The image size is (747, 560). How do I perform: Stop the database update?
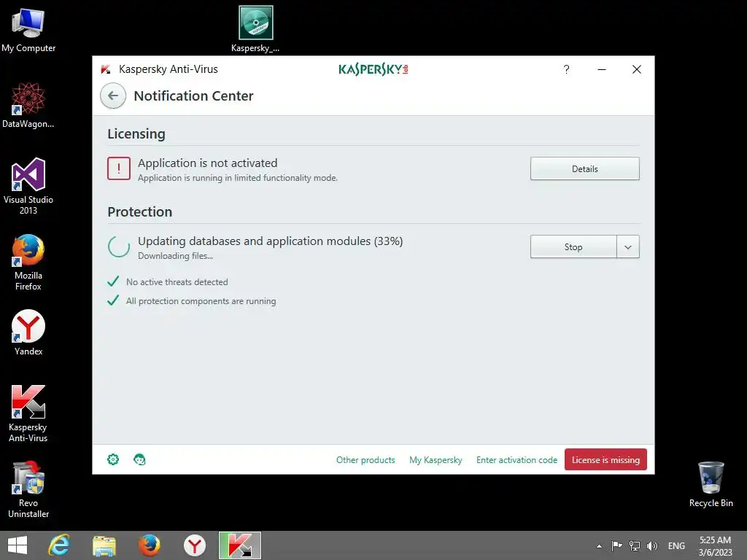tap(573, 246)
